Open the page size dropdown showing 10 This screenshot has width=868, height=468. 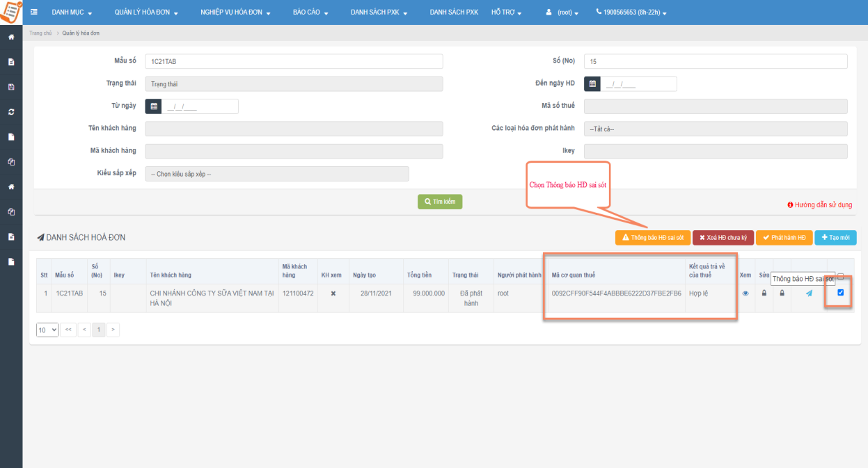click(x=47, y=330)
